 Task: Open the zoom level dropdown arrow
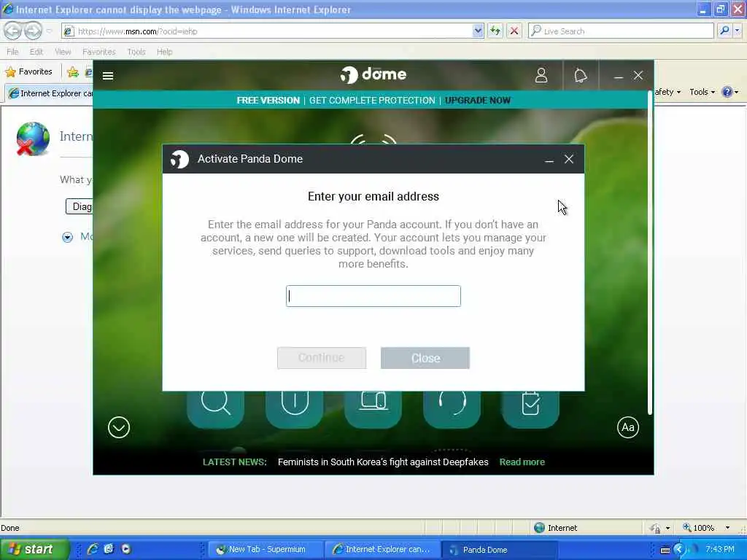pos(727,528)
